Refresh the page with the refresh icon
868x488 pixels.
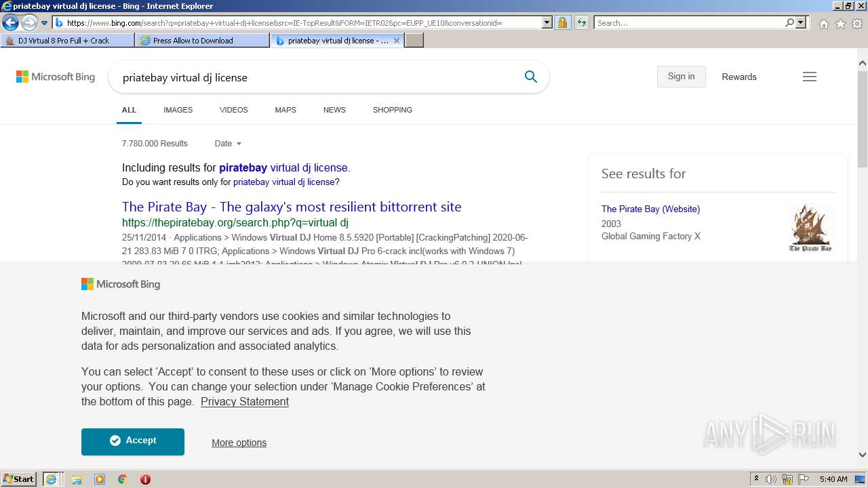click(x=581, y=22)
